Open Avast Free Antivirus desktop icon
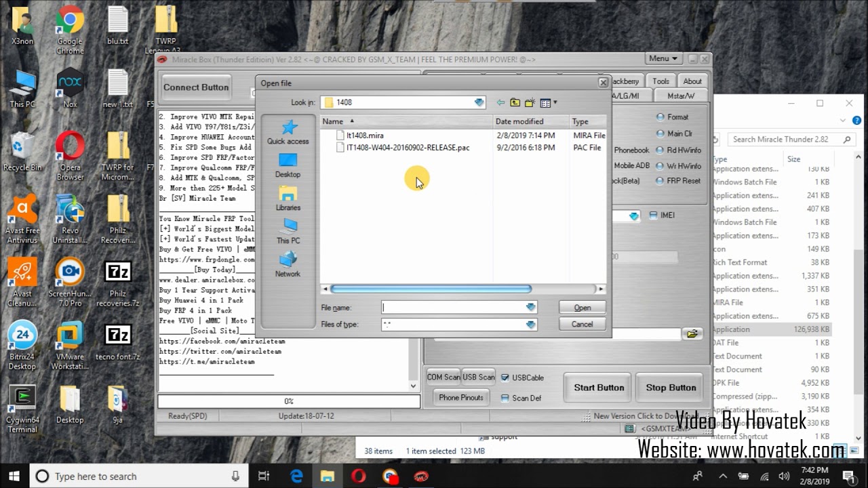The image size is (868, 488). pyautogui.click(x=22, y=220)
